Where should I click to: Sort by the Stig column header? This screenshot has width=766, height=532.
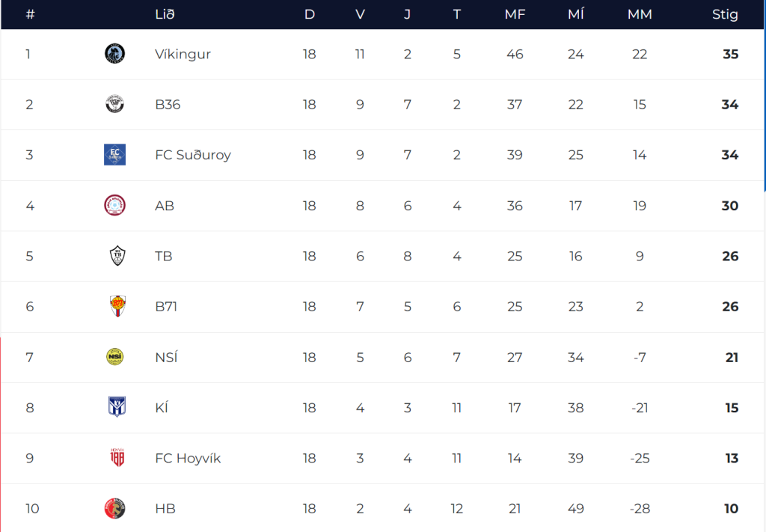tap(725, 14)
